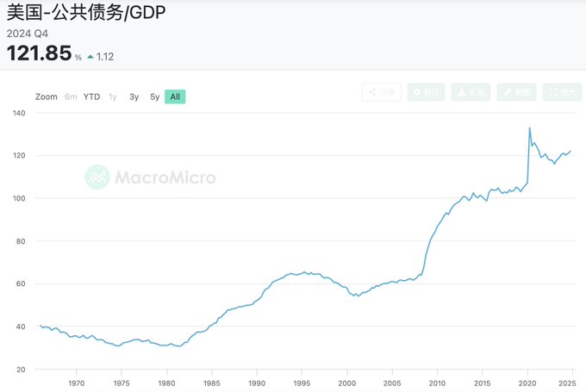Click the share icon button

pos(382,92)
